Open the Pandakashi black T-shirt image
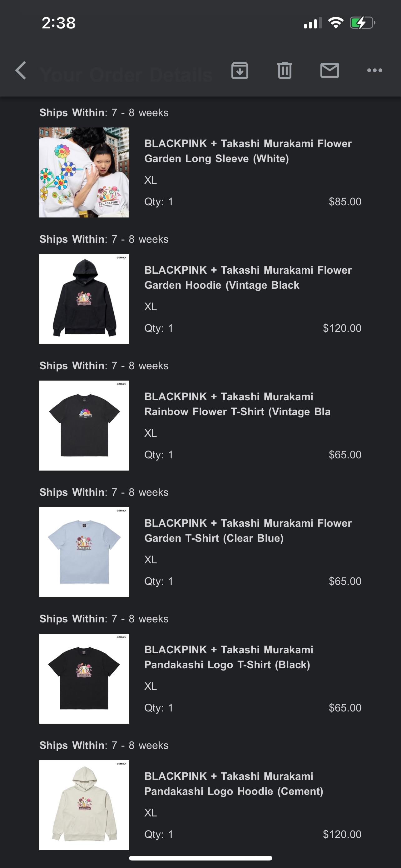 click(x=84, y=679)
